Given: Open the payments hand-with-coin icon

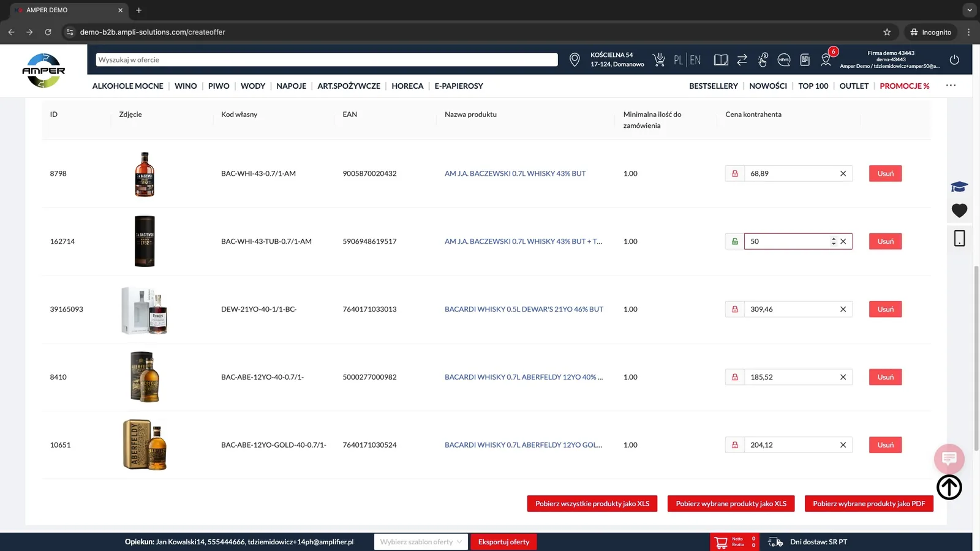Looking at the screenshot, I should [763, 59].
